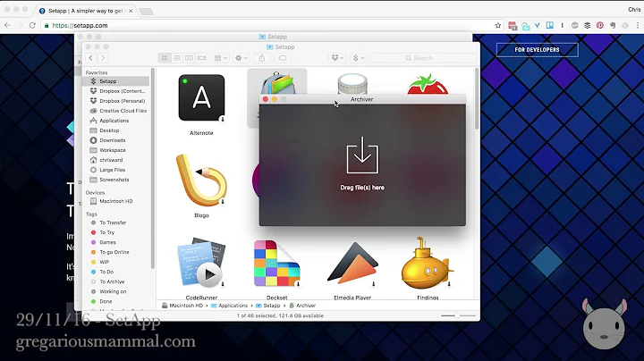Click the Chrome address bar

(271, 25)
